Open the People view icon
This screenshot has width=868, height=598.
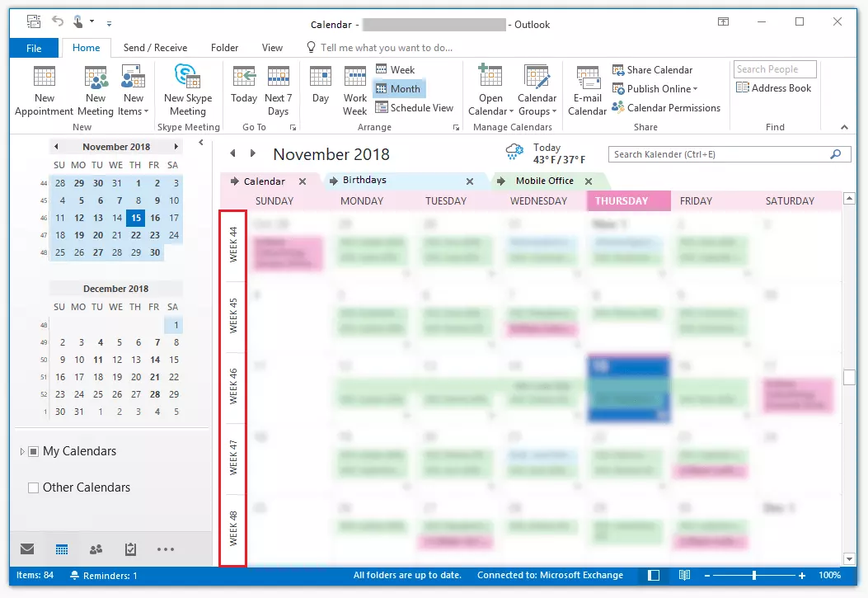pyautogui.click(x=96, y=548)
